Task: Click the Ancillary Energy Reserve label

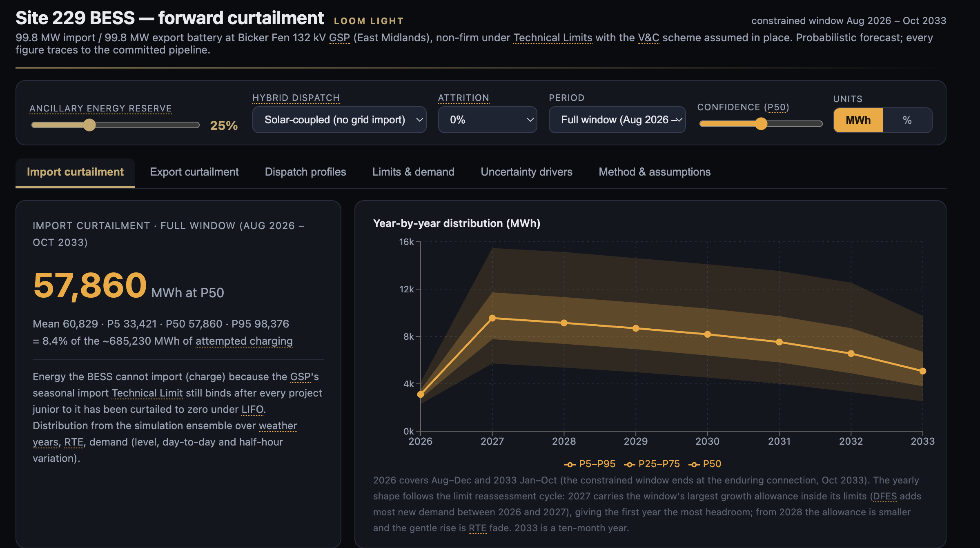Action: (x=100, y=109)
